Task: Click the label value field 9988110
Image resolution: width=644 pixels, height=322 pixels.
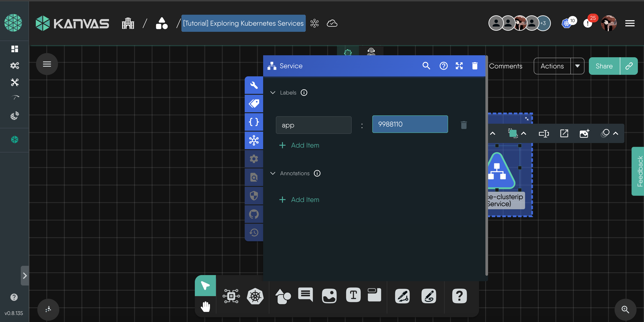Action: 410,124
